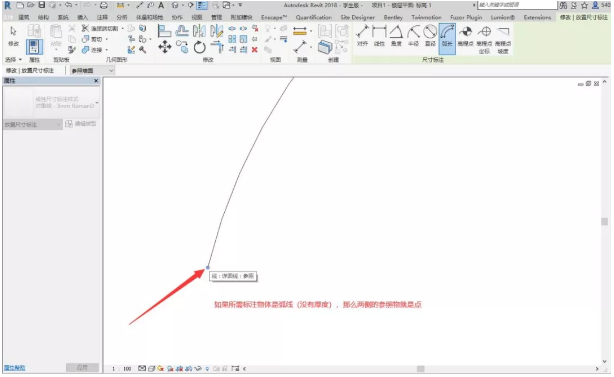Click the Array tool grid icon

pyautogui.click(x=232, y=39)
